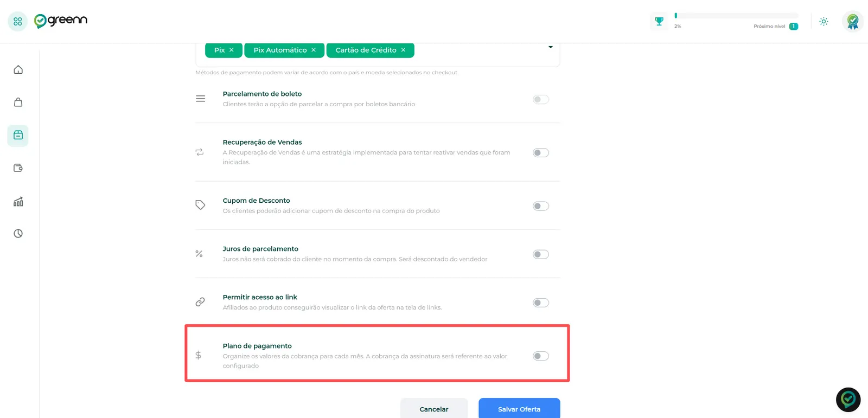Select the highlighted products box sidebar icon
Image resolution: width=868 pixels, height=418 pixels.
(x=18, y=136)
